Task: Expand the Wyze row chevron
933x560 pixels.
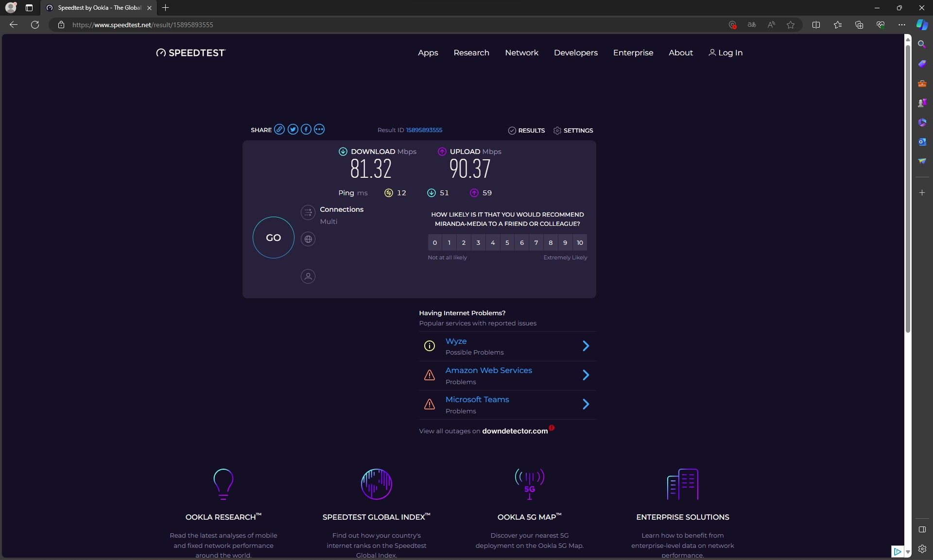Action: point(586,346)
